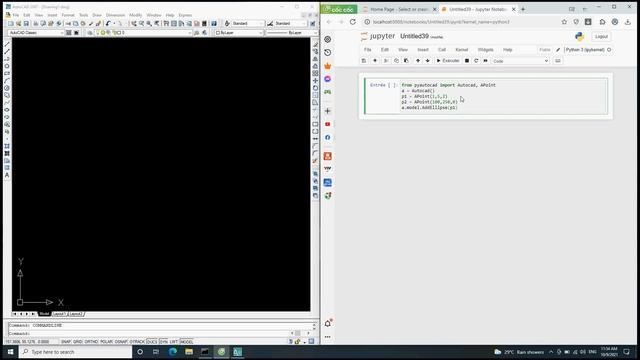This screenshot has width=640, height=360.
Task: Restart the kernel with circular arrow icon
Action: click(476, 61)
